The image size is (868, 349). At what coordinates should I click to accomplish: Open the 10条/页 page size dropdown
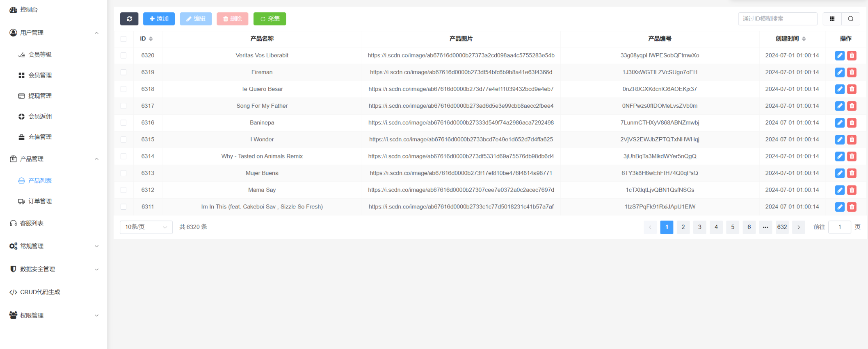tap(146, 227)
